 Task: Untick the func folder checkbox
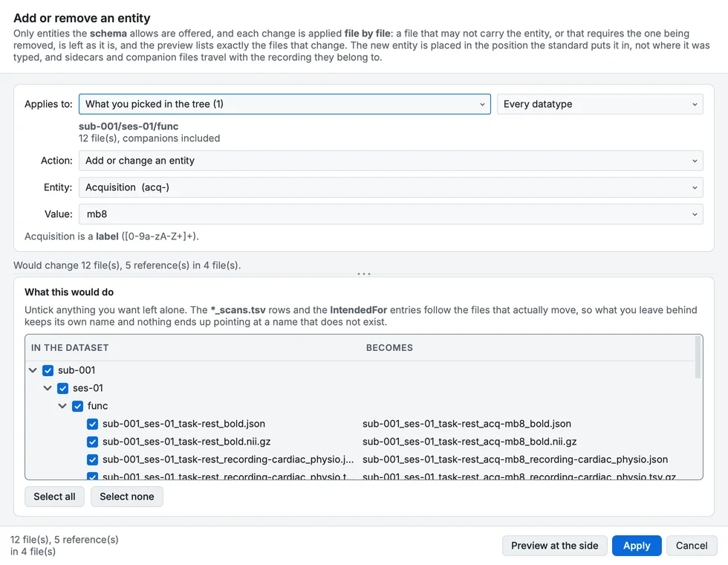point(77,406)
